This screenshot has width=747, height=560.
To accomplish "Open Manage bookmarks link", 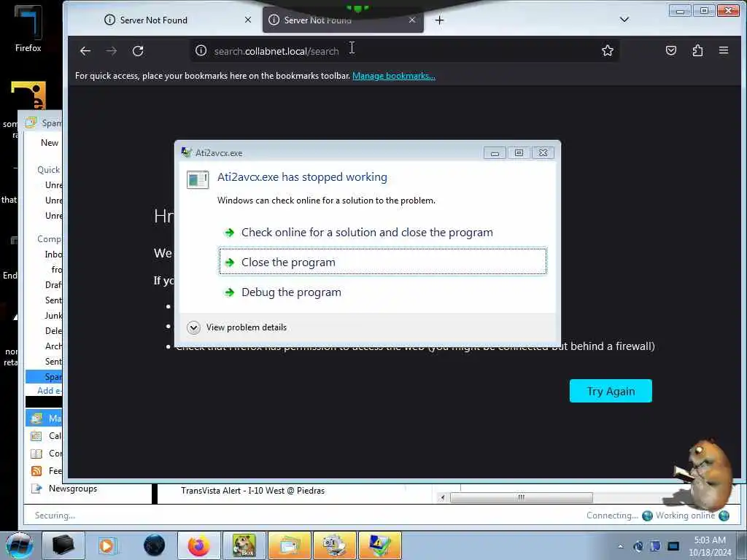I will (x=393, y=76).
